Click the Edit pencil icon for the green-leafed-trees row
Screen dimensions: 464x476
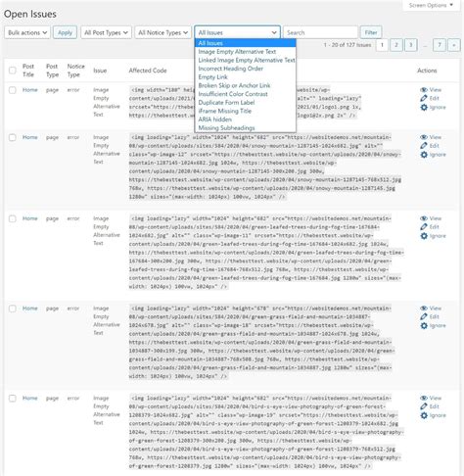[424, 226]
